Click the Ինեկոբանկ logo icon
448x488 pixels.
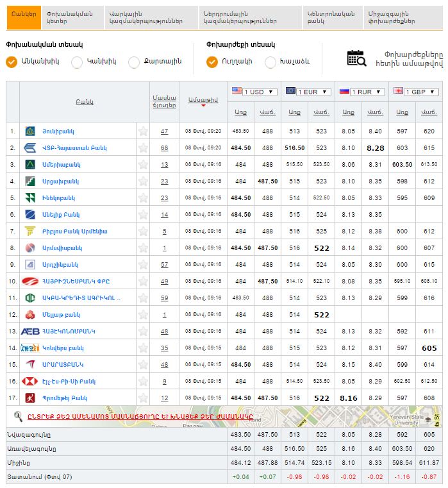[30, 198]
